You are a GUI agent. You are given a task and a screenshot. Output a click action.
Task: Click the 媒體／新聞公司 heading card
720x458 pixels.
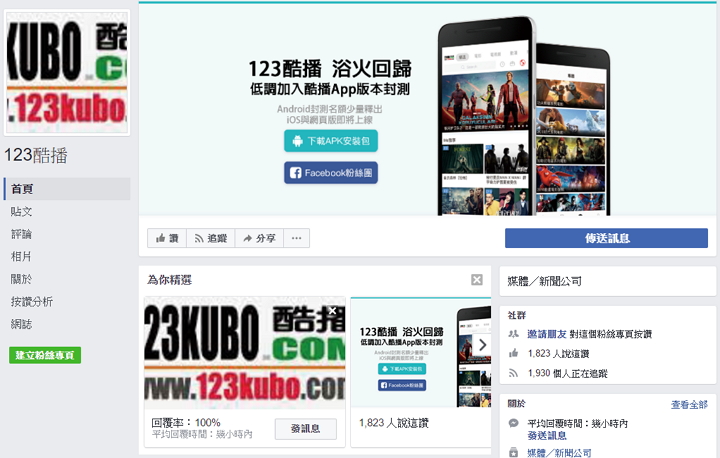pyautogui.click(x=608, y=281)
